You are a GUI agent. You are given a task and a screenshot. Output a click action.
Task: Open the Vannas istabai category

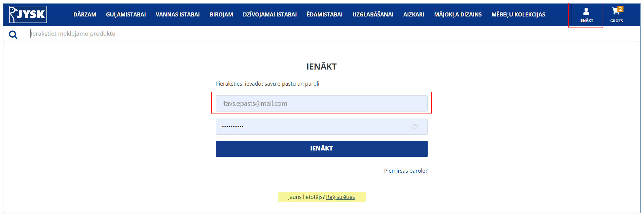(178, 14)
